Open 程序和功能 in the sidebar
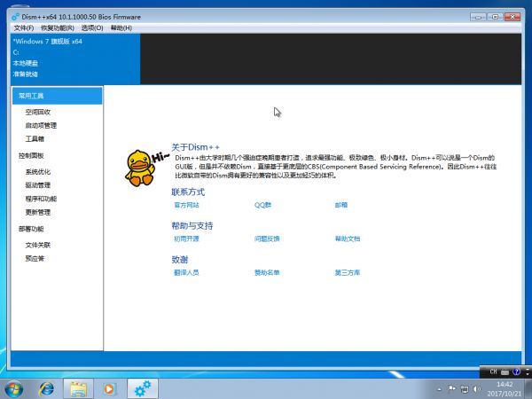Screen dimensions: 532x399 [41, 199]
